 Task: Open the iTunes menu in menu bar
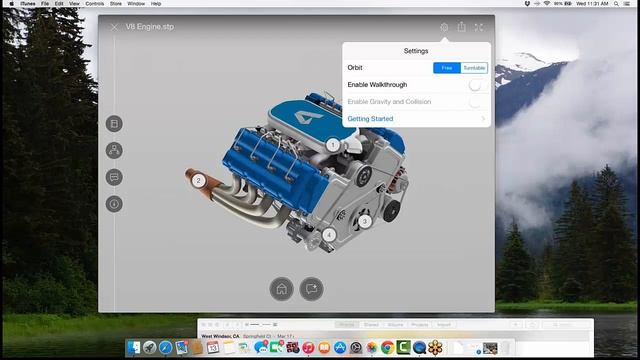(x=28, y=4)
